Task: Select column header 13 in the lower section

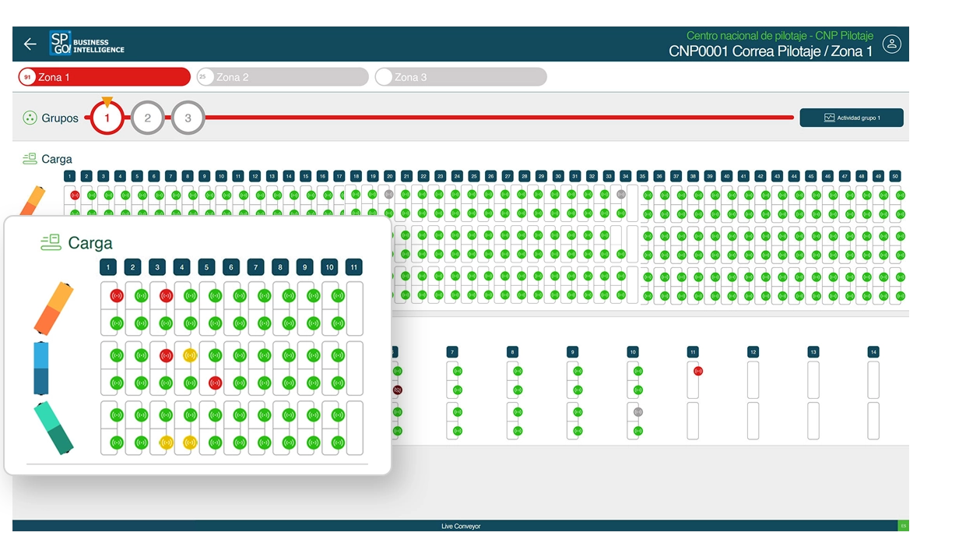Action: pyautogui.click(x=813, y=352)
